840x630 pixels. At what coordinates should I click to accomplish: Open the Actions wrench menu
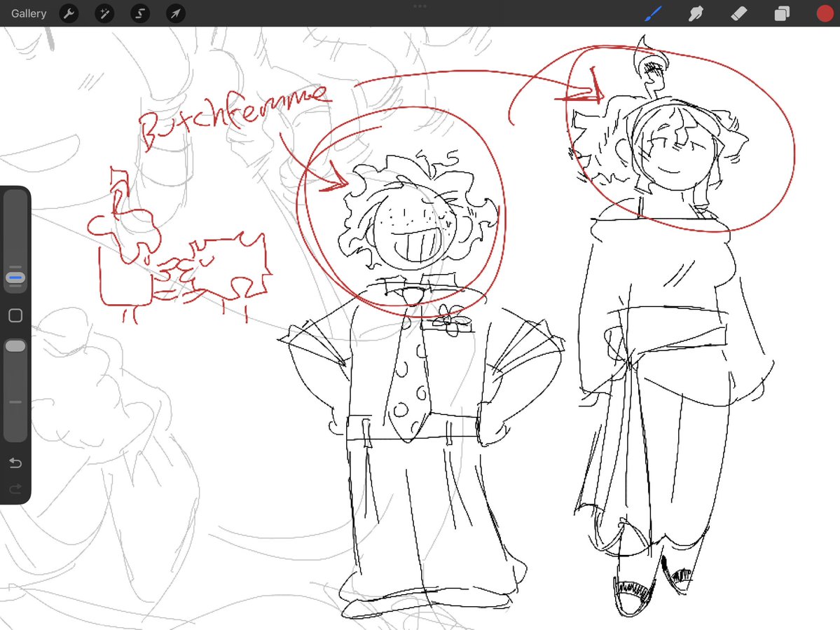[69, 13]
